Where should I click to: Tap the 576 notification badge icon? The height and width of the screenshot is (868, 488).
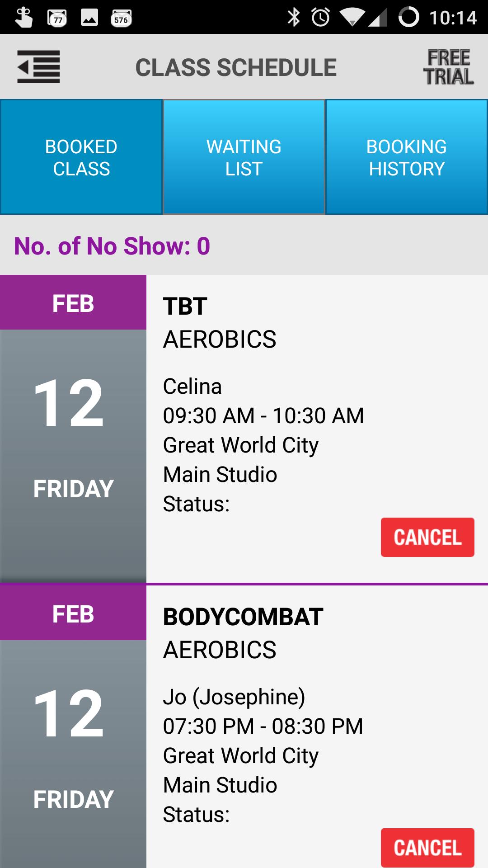point(121,18)
